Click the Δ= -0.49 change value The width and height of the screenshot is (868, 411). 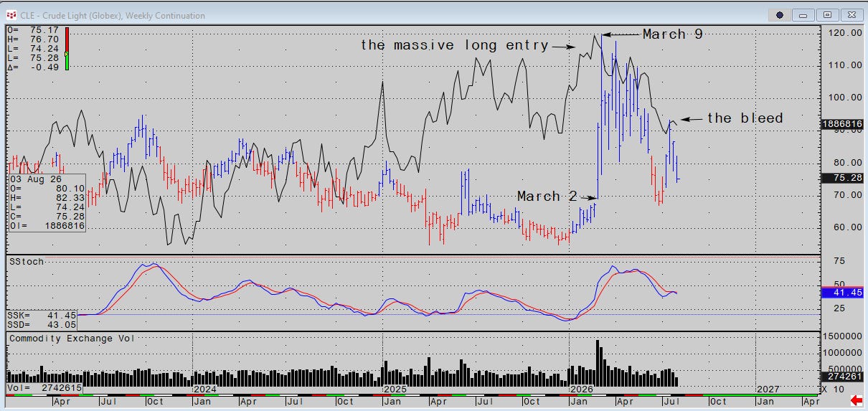point(34,67)
